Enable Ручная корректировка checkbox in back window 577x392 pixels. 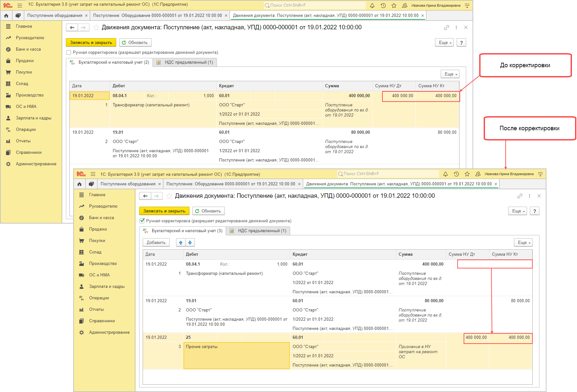click(68, 53)
